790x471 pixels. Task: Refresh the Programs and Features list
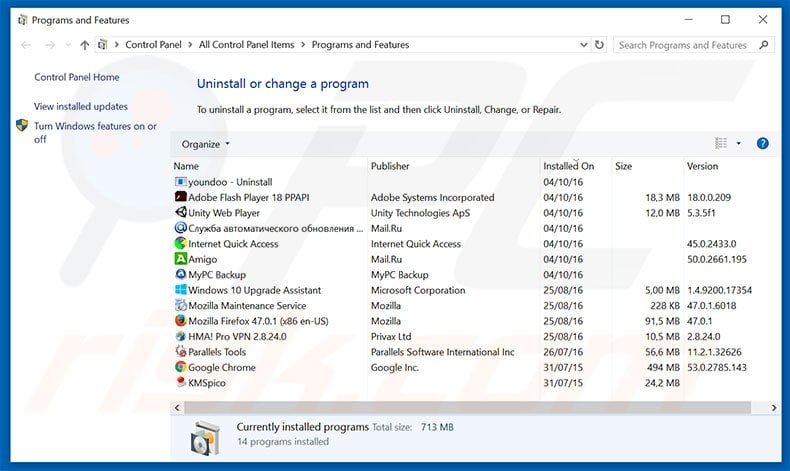[x=599, y=45]
